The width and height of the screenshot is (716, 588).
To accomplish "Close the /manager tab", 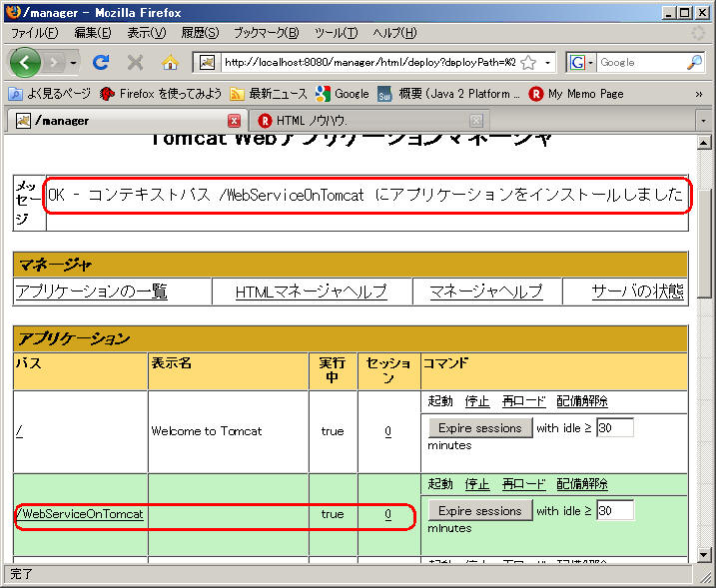I will coord(235,121).
